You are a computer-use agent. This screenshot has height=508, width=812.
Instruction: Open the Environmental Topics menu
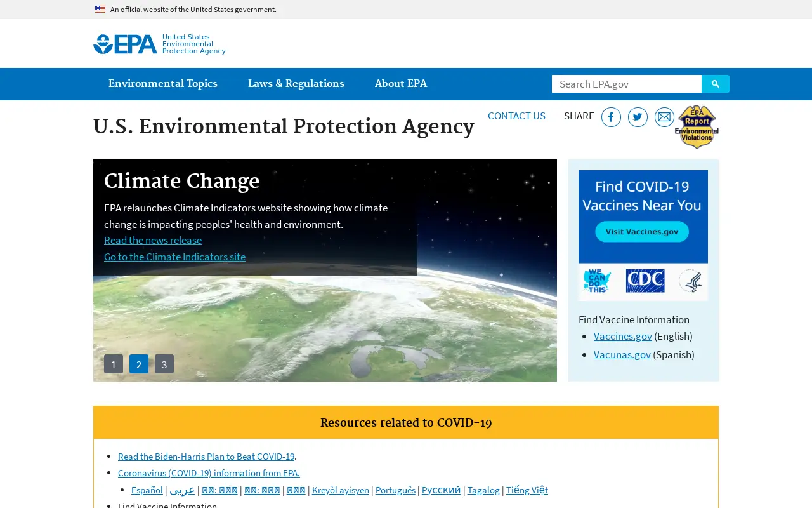163,84
